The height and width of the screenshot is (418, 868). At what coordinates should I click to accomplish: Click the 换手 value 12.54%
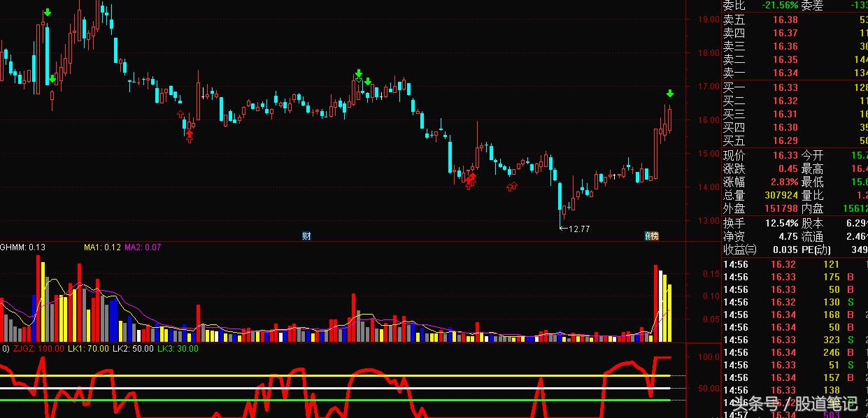781,223
